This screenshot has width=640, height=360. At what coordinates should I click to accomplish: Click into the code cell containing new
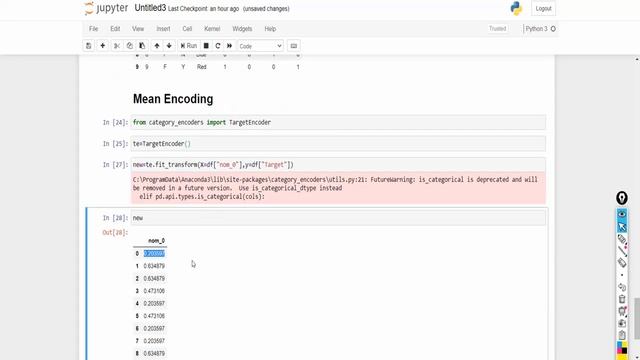pyautogui.click(x=338, y=218)
